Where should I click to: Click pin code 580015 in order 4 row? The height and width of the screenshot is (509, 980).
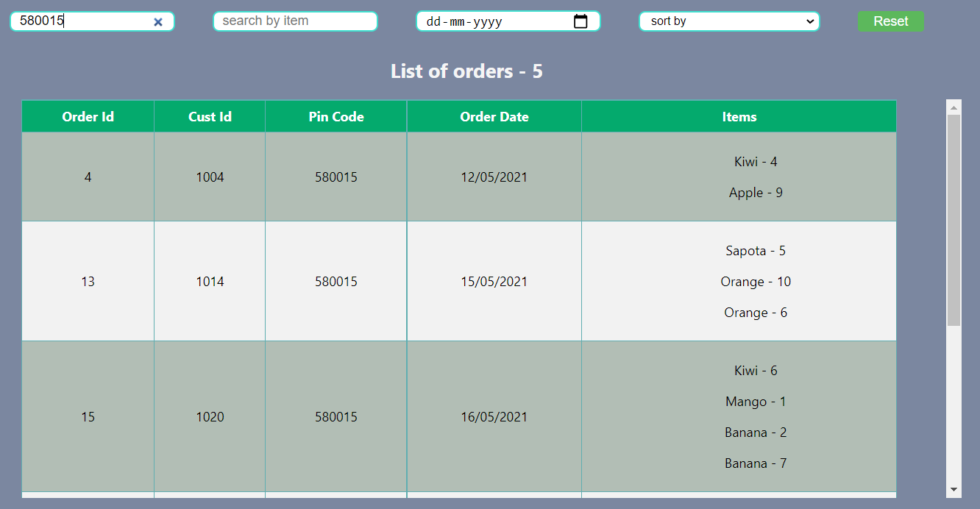336,177
